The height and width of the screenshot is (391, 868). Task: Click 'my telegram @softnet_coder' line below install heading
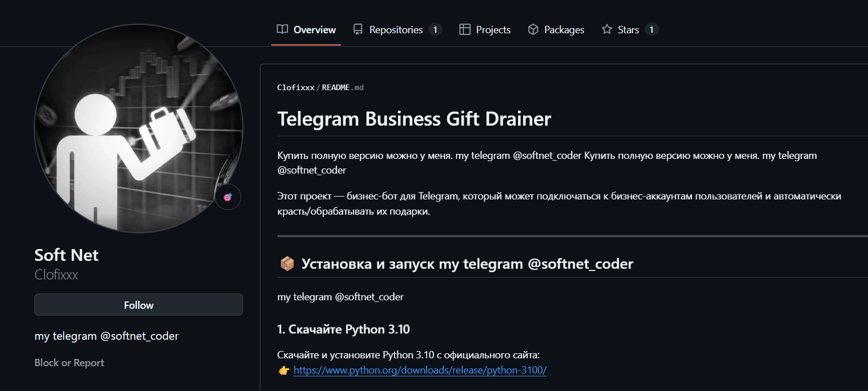340,297
